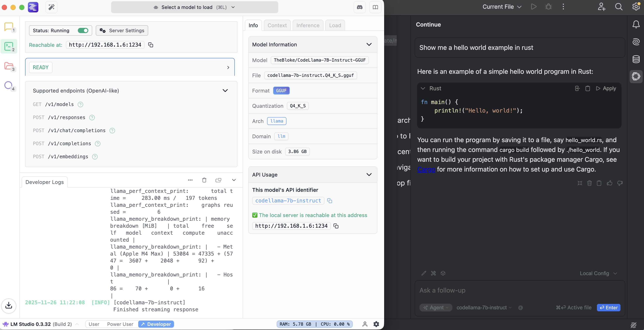This screenshot has width=644, height=330.
Task: Switch to User mode
Action: coord(94,324)
